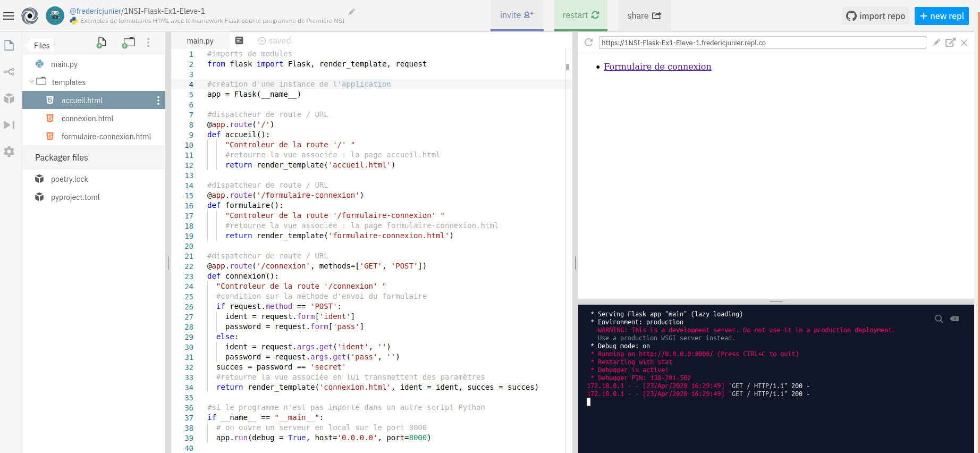This screenshot has width=980, height=453.
Task: Click line 5 Flask app creation
Action: tap(254, 94)
